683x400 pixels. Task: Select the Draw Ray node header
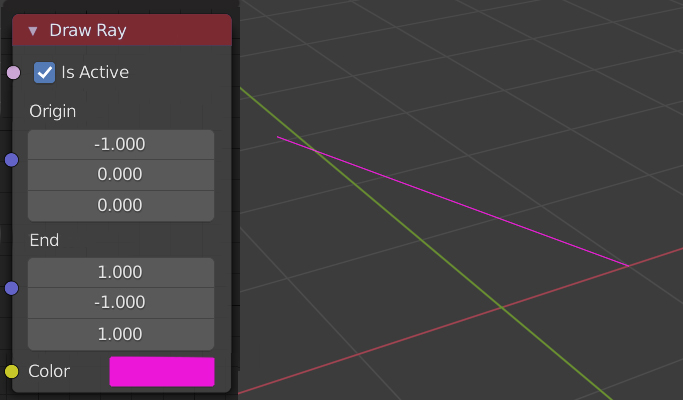pos(122,30)
